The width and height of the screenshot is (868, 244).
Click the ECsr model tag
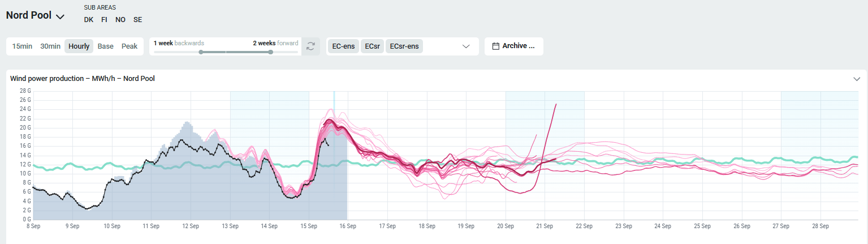[x=373, y=46]
